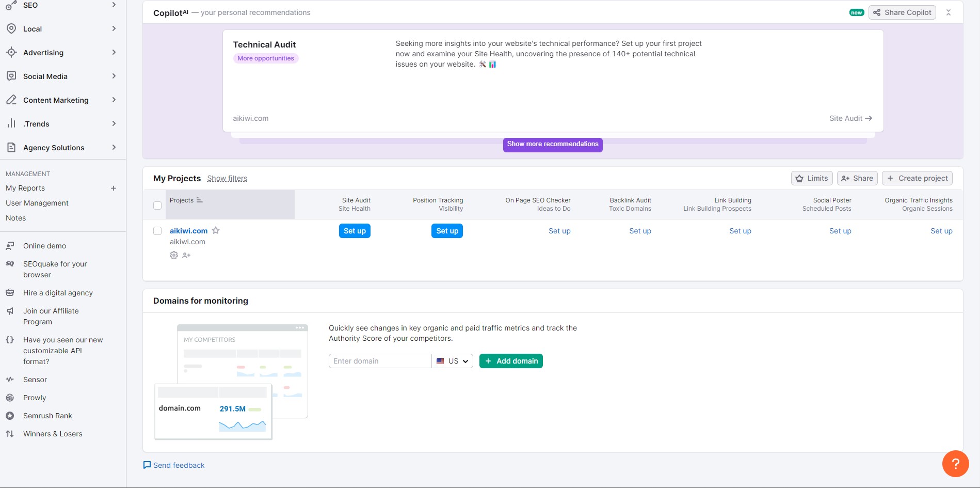Image resolution: width=980 pixels, height=488 pixels.
Task: Open My Reports in sidebar
Action: (25, 188)
